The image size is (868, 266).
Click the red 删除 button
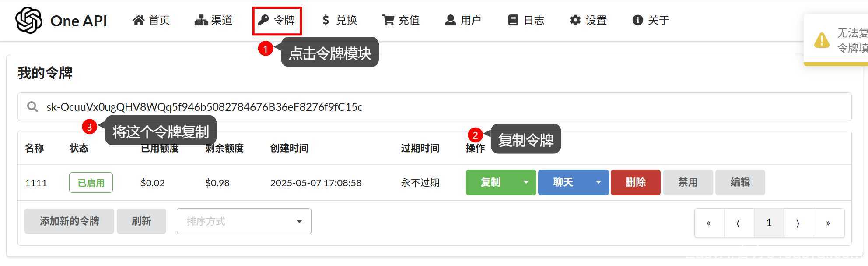[x=636, y=182]
